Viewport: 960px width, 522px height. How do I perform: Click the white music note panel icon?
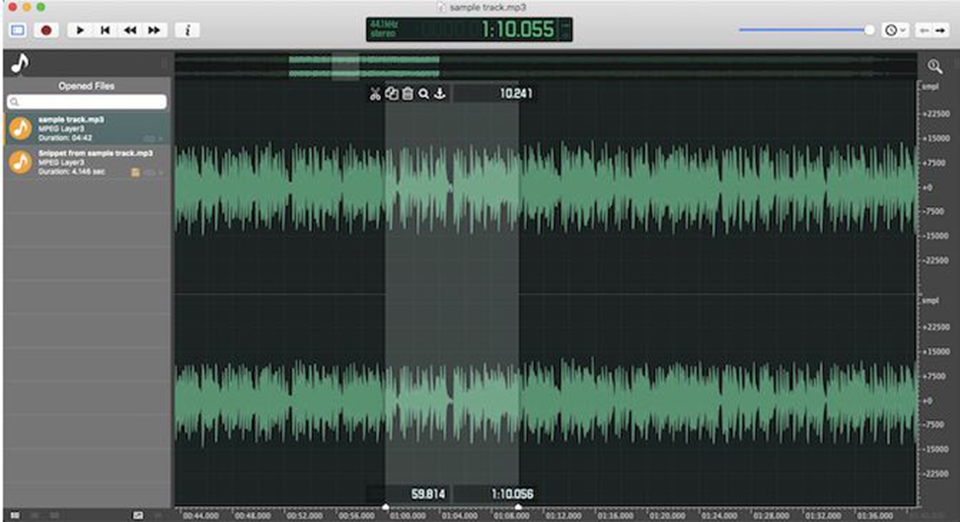tap(20, 63)
